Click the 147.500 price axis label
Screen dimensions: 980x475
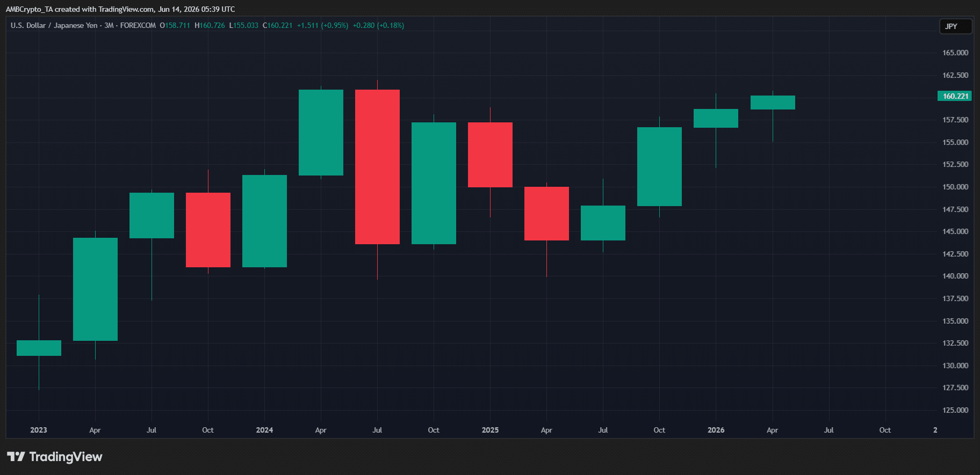point(955,209)
